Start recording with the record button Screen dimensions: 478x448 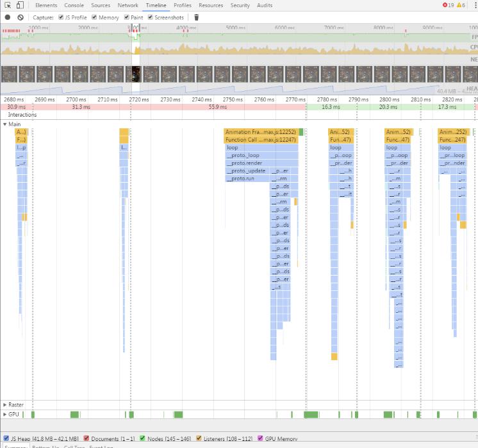8,17
